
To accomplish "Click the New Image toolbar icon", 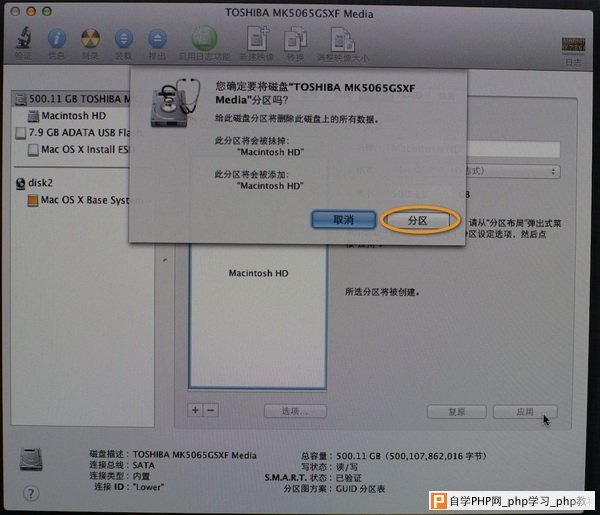I will (258, 38).
